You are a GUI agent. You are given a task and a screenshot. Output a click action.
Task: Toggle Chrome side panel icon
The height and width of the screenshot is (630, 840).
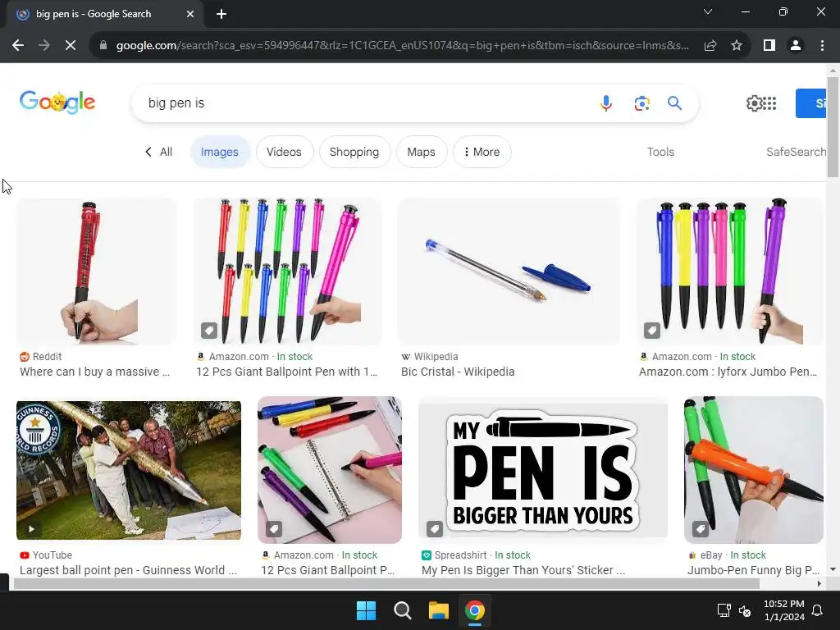tap(769, 46)
